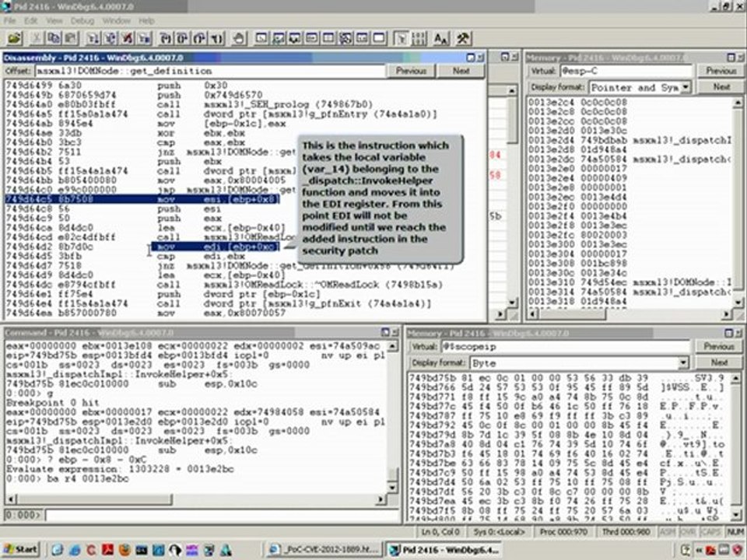747x560 pixels.
Task: Open the Disassembly window toolbar icon
Action: (x=362, y=39)
